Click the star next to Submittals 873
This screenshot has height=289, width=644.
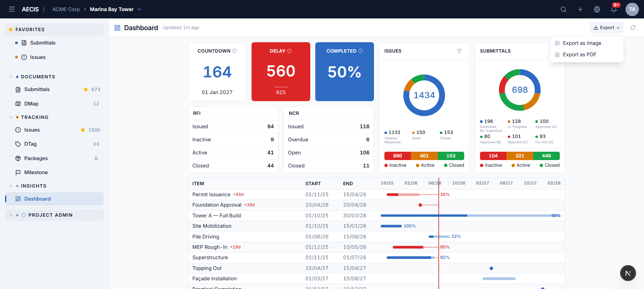(x=86, y=89)
